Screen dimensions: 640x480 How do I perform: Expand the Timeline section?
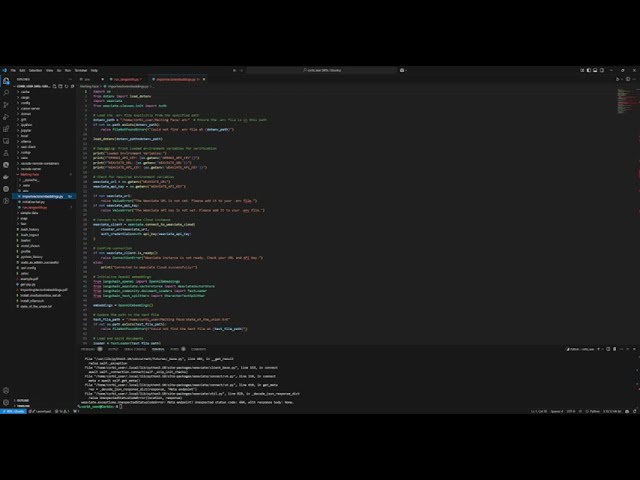(23, 406)
